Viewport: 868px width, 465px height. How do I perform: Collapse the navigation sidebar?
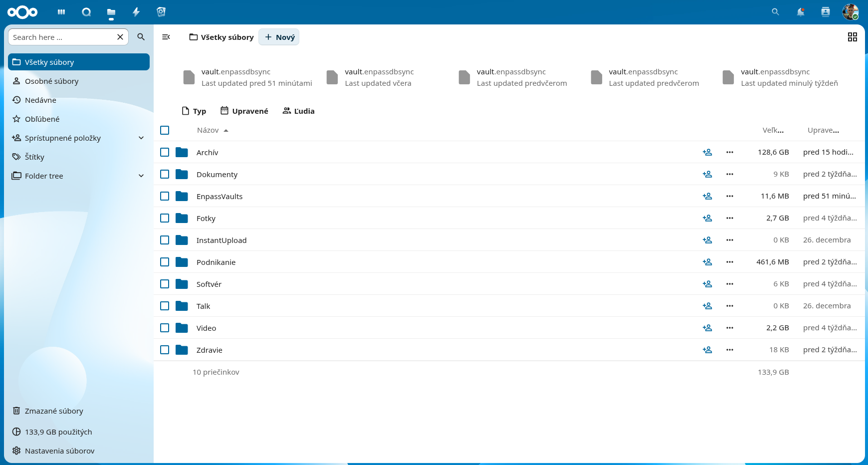coord(166,37)
